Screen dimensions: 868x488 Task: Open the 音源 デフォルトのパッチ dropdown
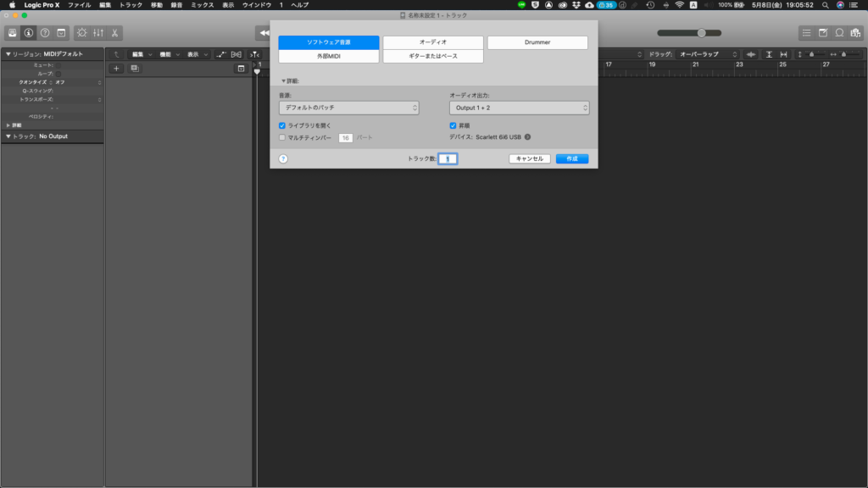point(348,108)
